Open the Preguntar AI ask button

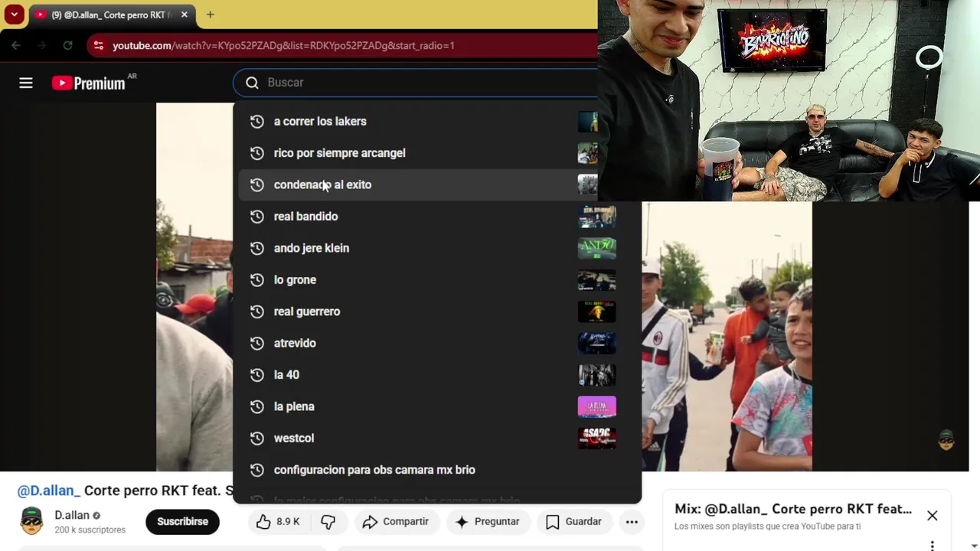click(x=487, y=522)
